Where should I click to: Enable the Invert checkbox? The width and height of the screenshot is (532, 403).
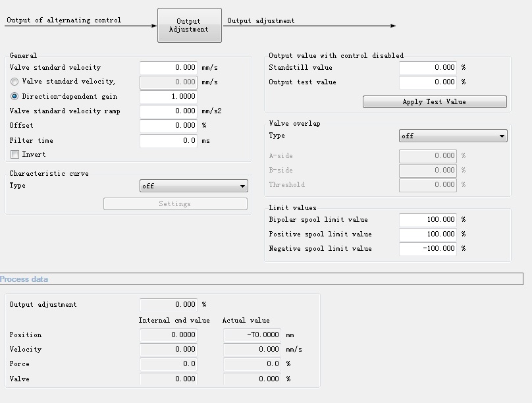[x=14, y=155]
